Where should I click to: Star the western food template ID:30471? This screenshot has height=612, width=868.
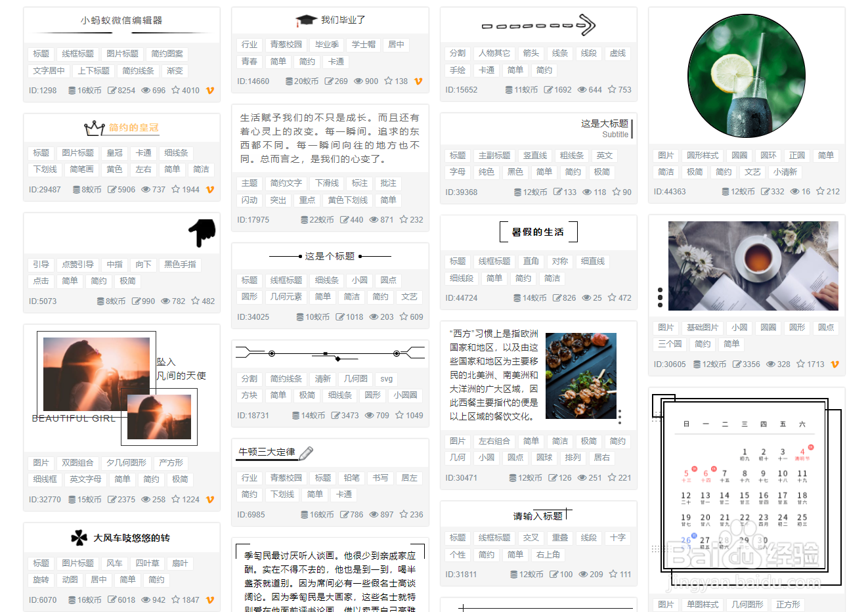tap(612, 477)
